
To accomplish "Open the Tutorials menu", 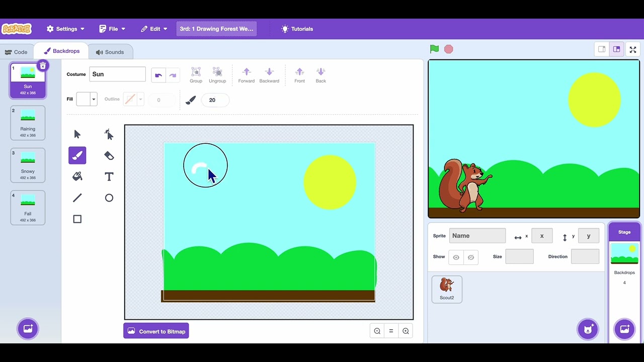I will pos(297,29).
